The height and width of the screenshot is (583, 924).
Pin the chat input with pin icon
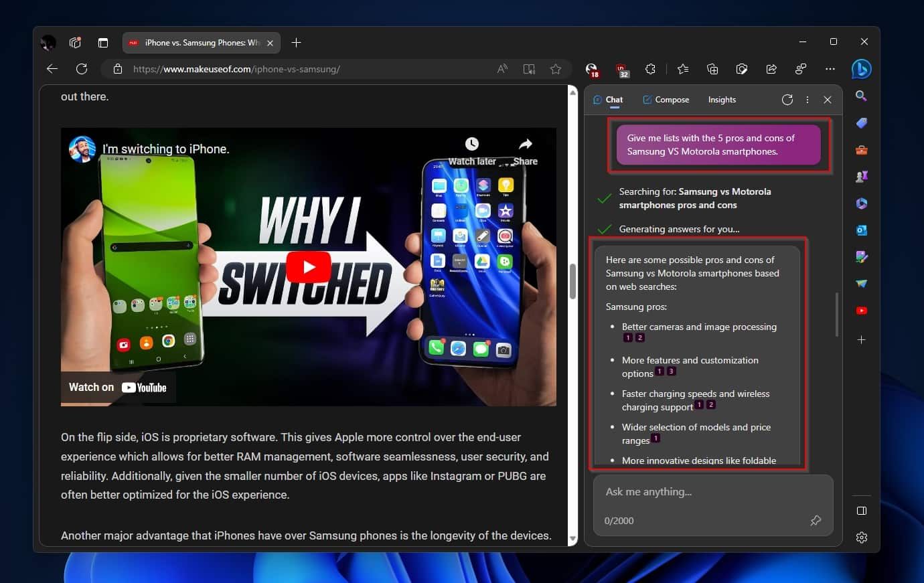(816, 520)
